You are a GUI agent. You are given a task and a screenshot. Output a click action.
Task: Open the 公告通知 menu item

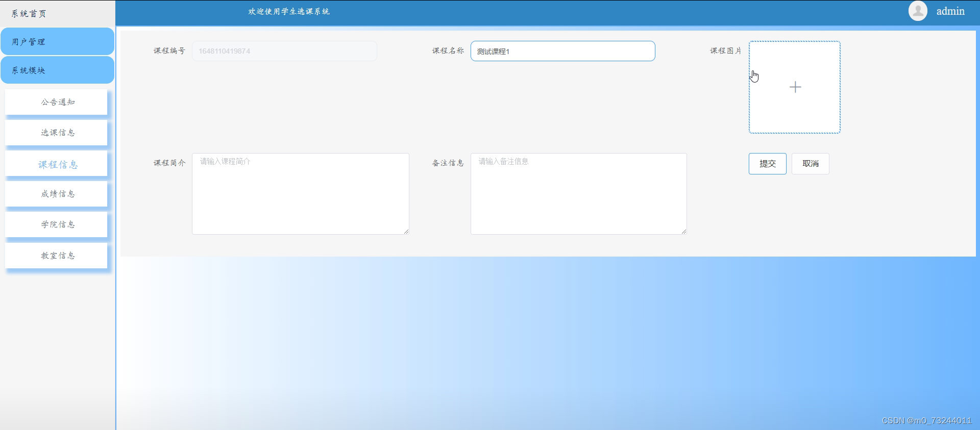tap(56, 102)
